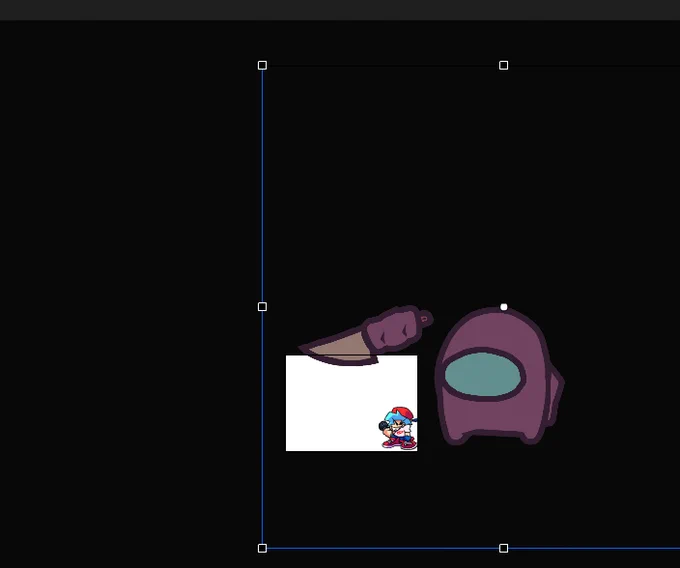Click the filled white center pivot point
Viewport: 680px width, 568px height.
pyautogui.click(x=503, y=307)
